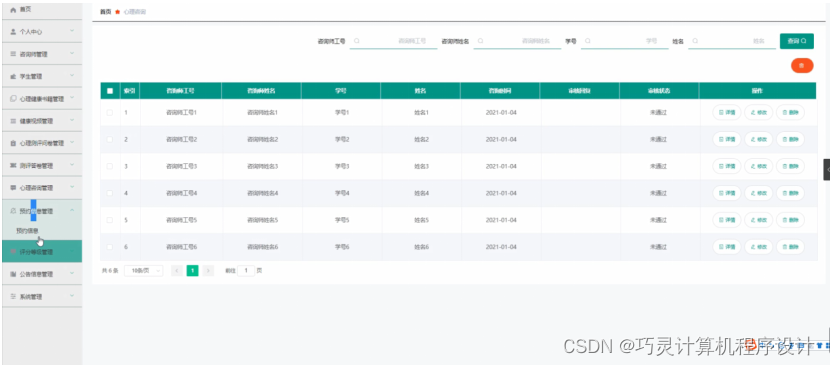
Task: Click 删除 delete for row 4
Action: [x=790, y=193]
